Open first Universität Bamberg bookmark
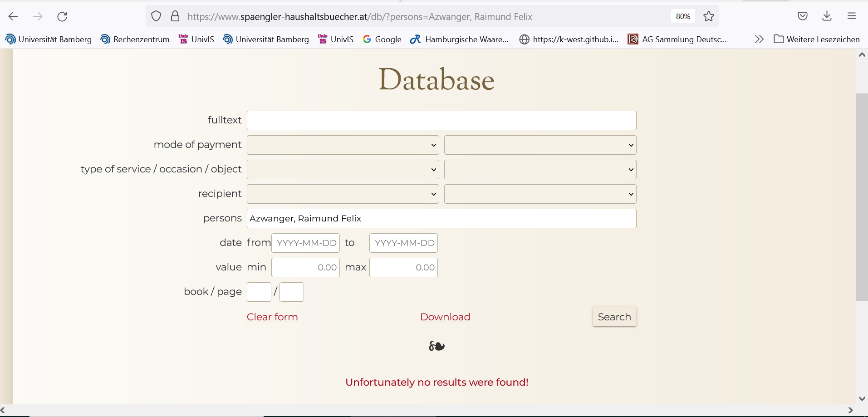The image size is (868, 417). tap(49, 39)
